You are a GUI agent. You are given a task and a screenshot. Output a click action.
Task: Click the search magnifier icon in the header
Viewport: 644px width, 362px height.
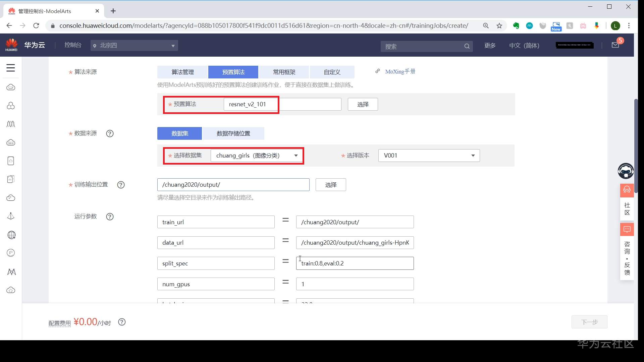point(467,46)
